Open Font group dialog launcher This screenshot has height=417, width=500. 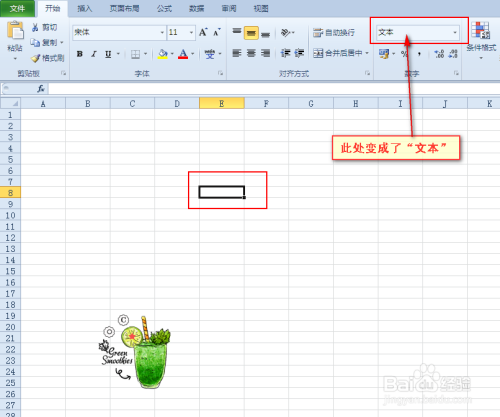tap(220, 73)
